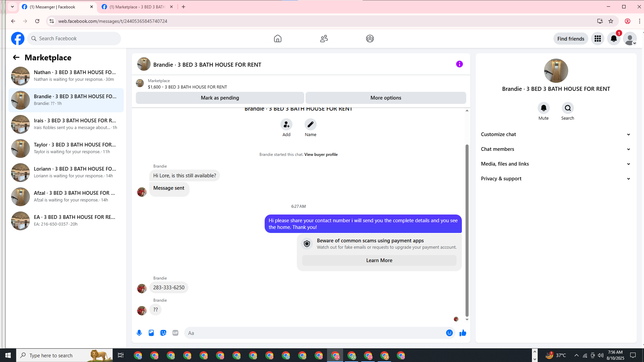Open the Facebook notifications bell
644x362 pixels.
[x=613, y=39]
